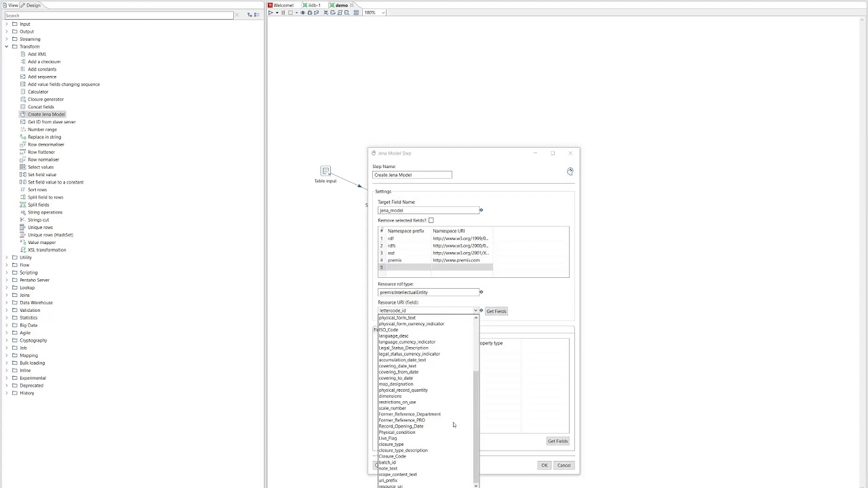
Task: Click the variable diamond next to Target Field Name
Action: coord(481,210)
